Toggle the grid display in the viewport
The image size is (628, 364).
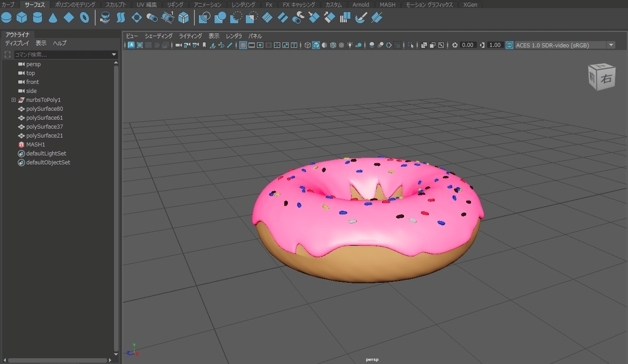click(243, 45)
